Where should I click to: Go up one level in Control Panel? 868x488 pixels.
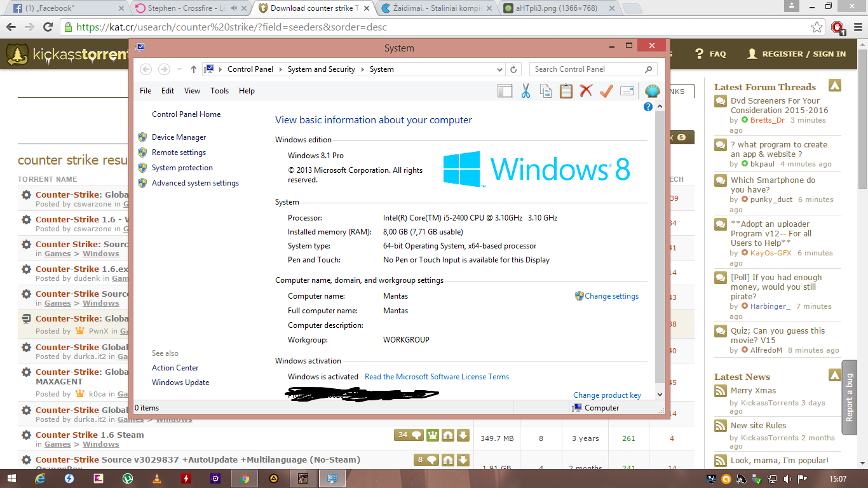tap(194, 69)
